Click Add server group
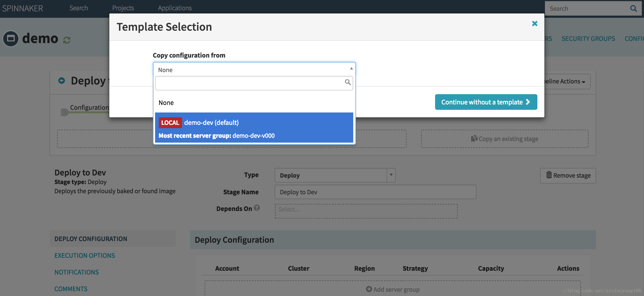The height and width of the screenshot is (296, 644). tap(393, 289)
